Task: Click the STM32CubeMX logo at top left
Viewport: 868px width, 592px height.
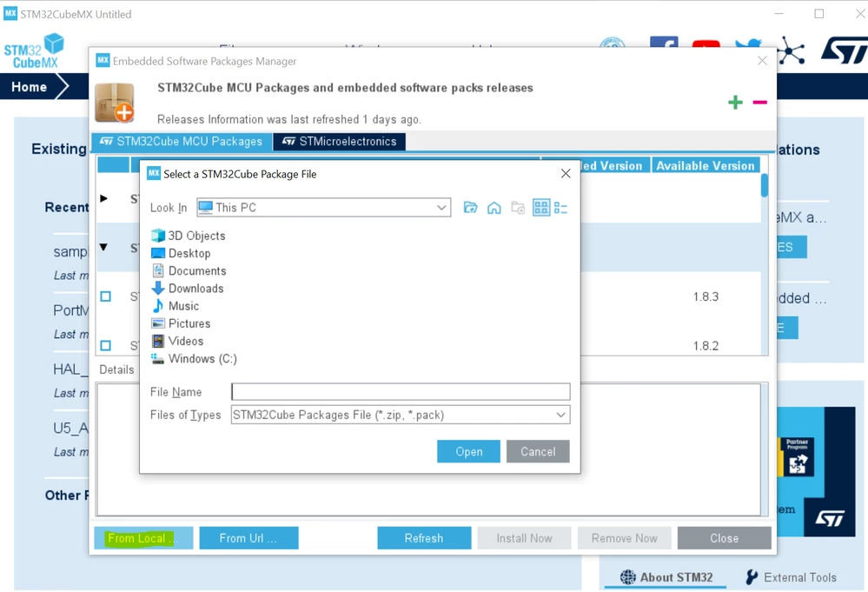Action: click(x=34, y=51)
